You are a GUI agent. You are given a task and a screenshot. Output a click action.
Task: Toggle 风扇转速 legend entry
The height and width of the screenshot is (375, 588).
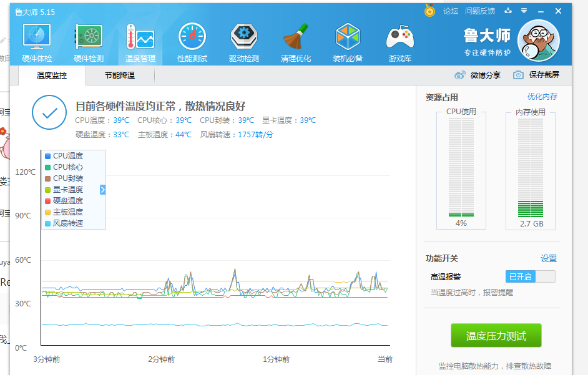(x=64, y=223)
